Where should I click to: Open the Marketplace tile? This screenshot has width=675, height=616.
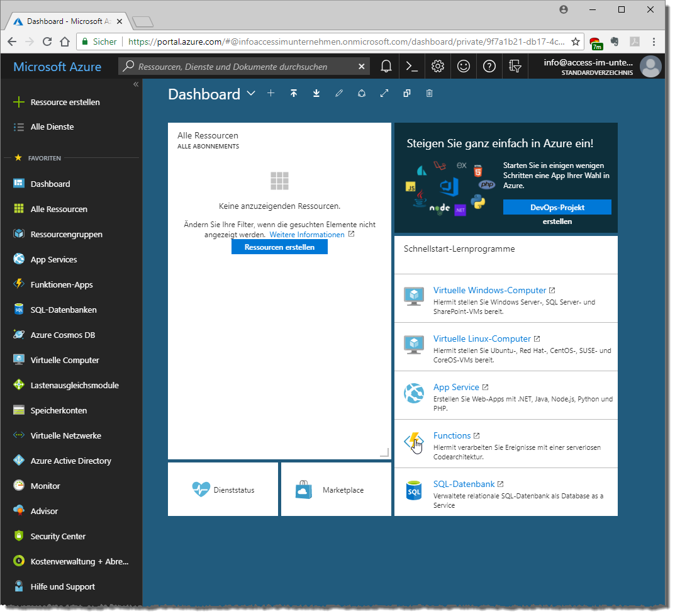coord(336,490)
